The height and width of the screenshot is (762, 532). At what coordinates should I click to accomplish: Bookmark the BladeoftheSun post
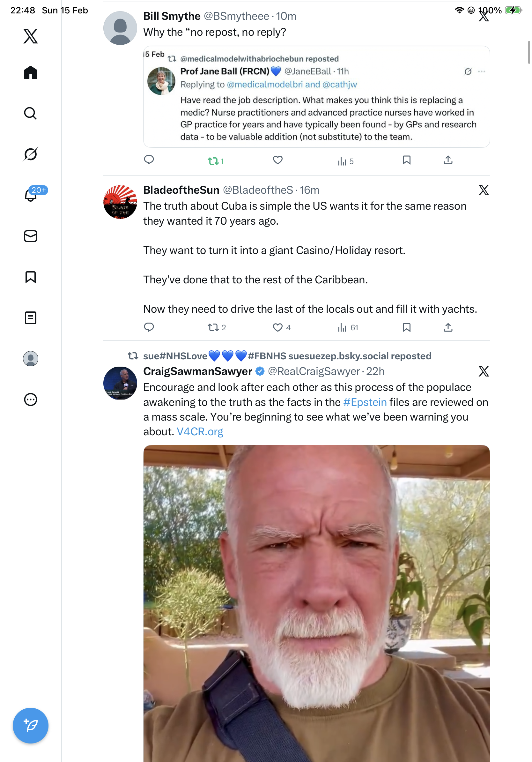(406, 328)
